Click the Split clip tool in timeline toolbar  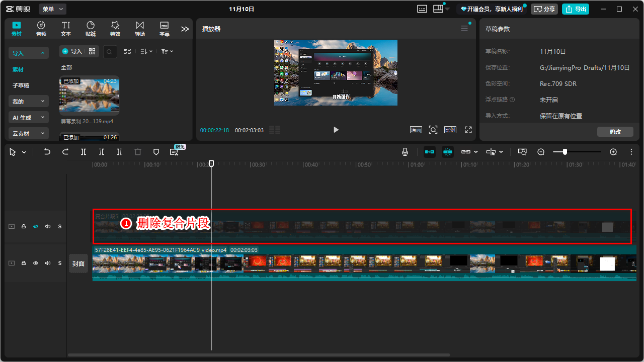tap(84, 152)
